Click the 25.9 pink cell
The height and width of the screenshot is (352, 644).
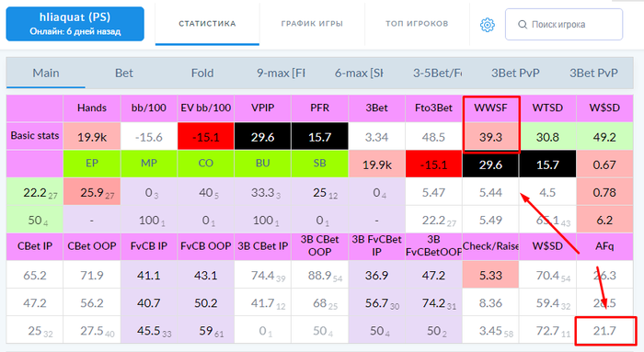pyautogui.click(x=92, y=192)
